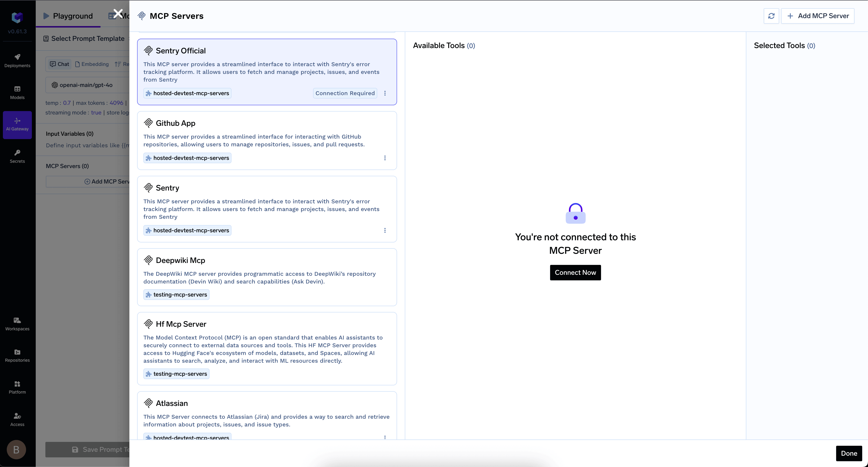Screen dimensions: 868x467
Task: Open the Models panel in the sidebar
Action: coord(17,92)
